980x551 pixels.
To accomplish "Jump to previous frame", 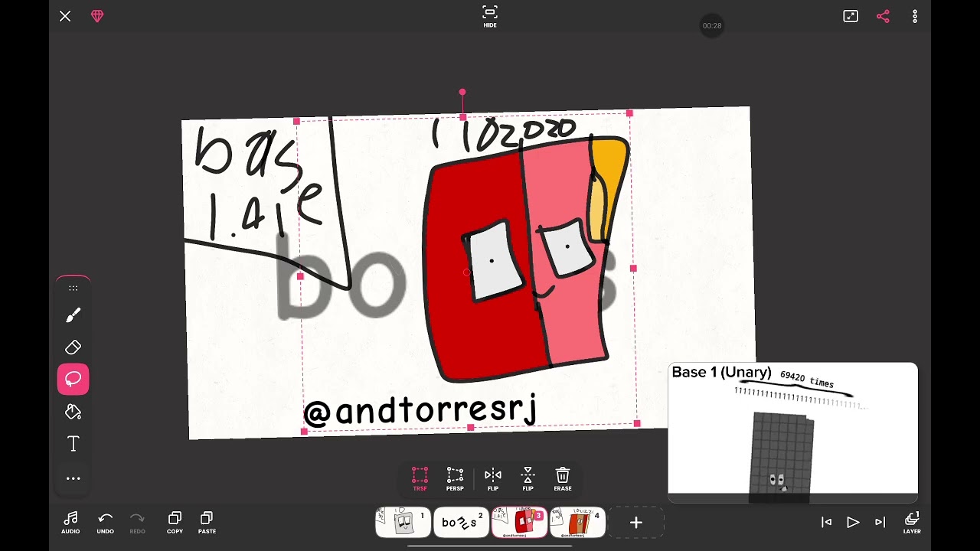I will coord(826,522).
